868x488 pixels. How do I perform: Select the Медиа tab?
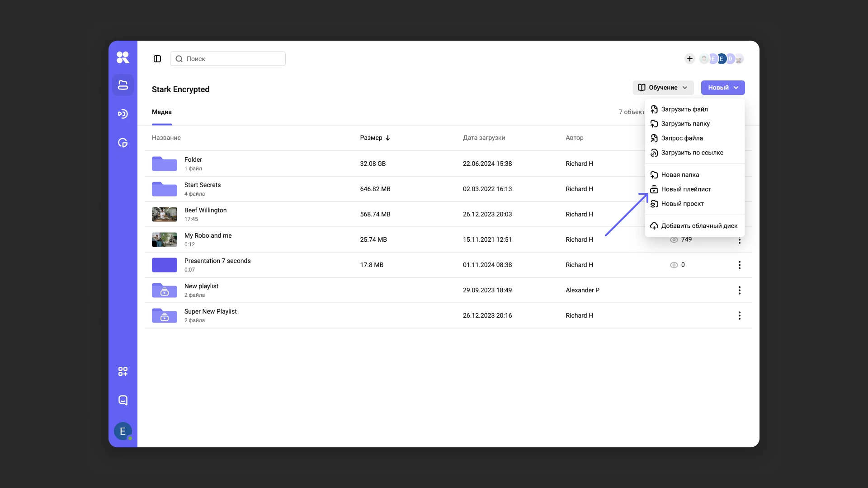click(161, 112)
